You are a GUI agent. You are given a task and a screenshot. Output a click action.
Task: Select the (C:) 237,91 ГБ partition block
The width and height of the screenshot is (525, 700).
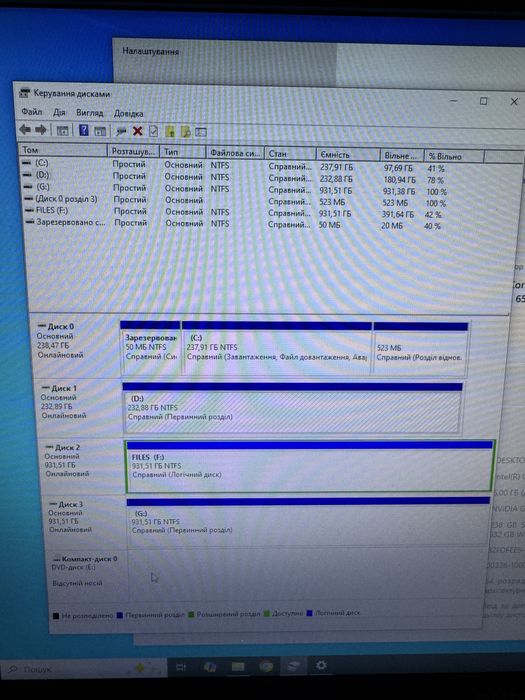point(277,348)
